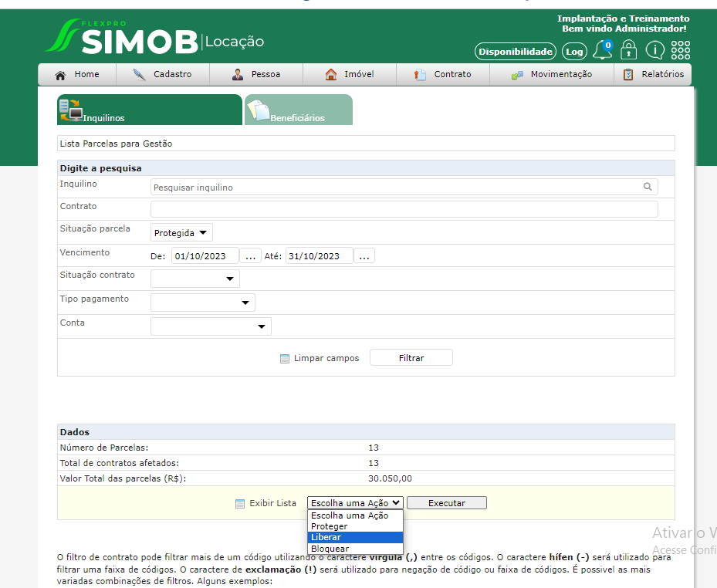Open the Pessoa menu
717x588 pixels.
(x=256, y=75)
